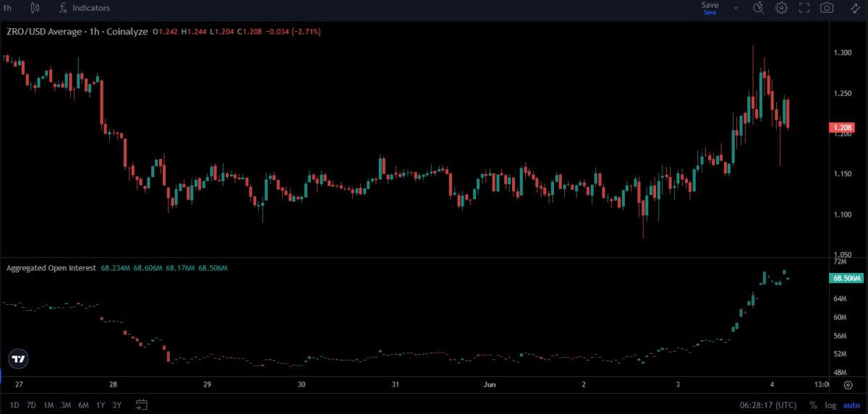Select the 1Y date range
This screenshot has width=868, height=414.
(x=101, y=405)
